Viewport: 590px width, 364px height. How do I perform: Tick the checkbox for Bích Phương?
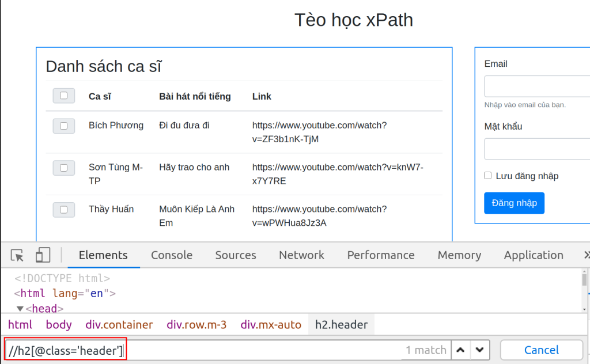[x=63, y=126]
